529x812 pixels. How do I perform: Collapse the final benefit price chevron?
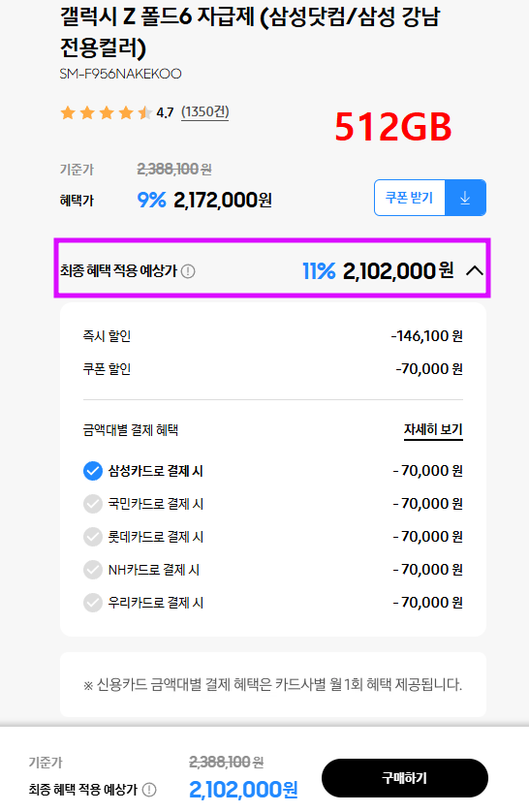474,270
